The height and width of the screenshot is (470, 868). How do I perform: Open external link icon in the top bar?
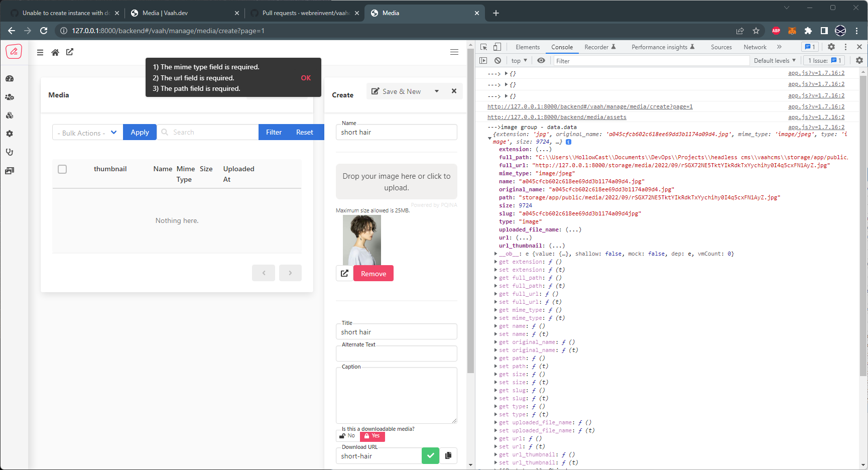point(70,52)
